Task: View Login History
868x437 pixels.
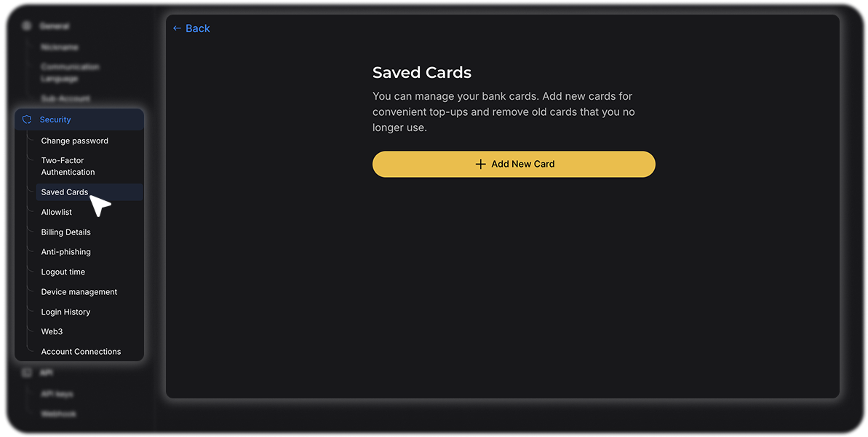Action: [65, 312]
